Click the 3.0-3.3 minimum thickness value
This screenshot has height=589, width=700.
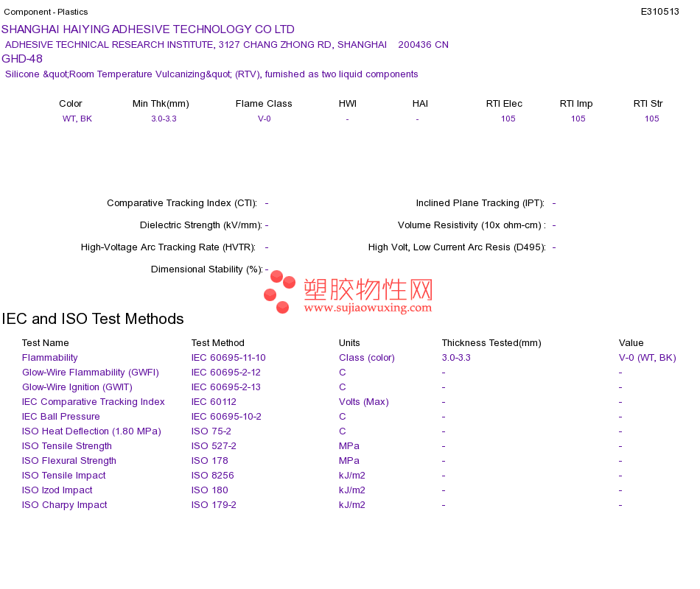[x=164, y=119]
